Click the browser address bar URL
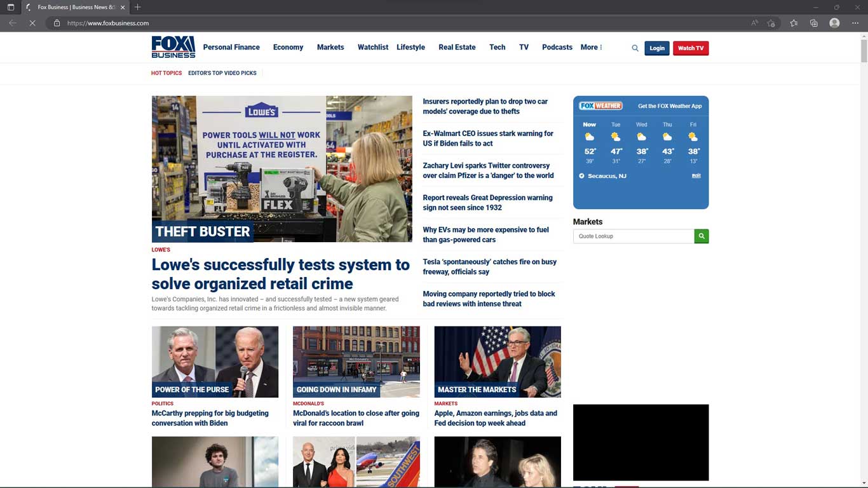This screenshot has height=488, width=868. [x=108, y=23]
